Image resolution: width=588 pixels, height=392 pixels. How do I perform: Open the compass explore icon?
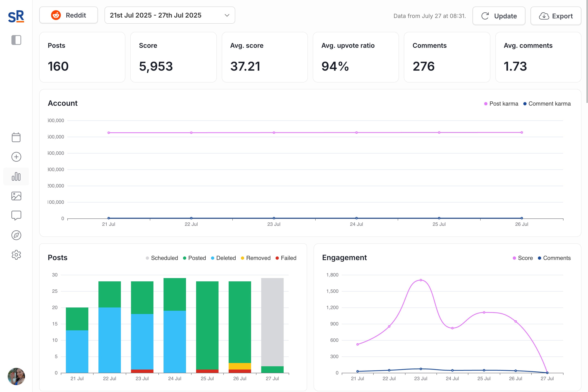(x=16, y=235)
